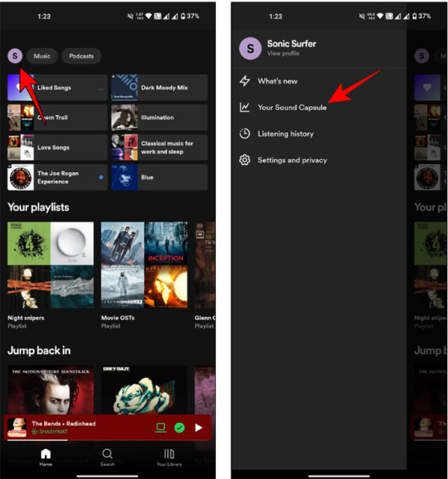Play The Bends with play button

click(x=199, y=427)
